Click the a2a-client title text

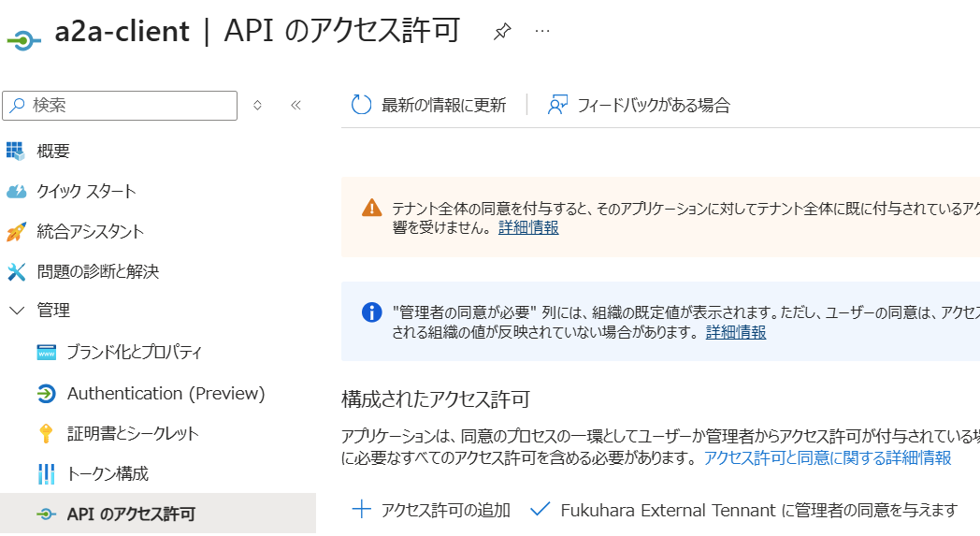click(x=122, y=31)
